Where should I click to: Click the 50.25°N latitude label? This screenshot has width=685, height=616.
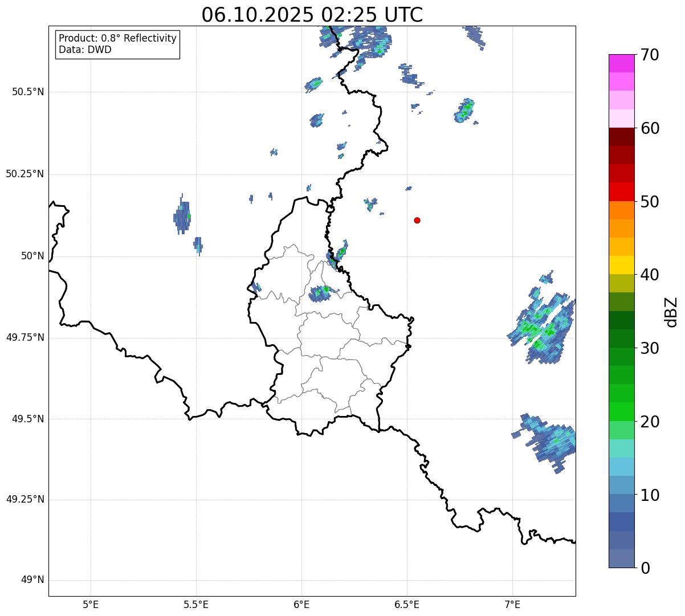[x=25, y=174]
